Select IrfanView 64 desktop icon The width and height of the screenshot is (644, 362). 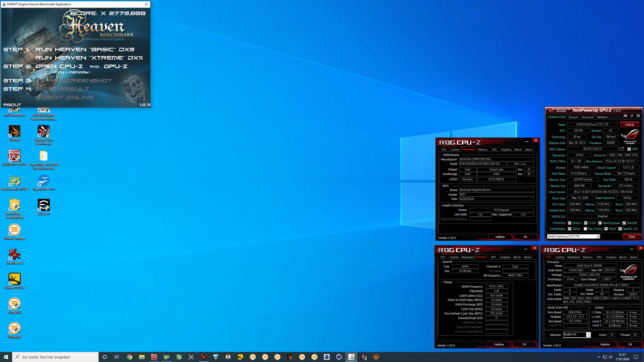point(15,256)
